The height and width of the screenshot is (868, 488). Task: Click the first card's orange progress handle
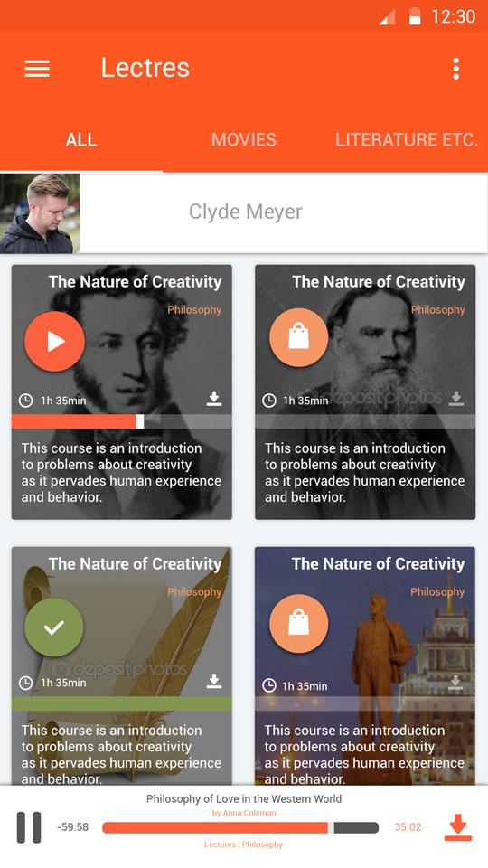pos(140,421)
